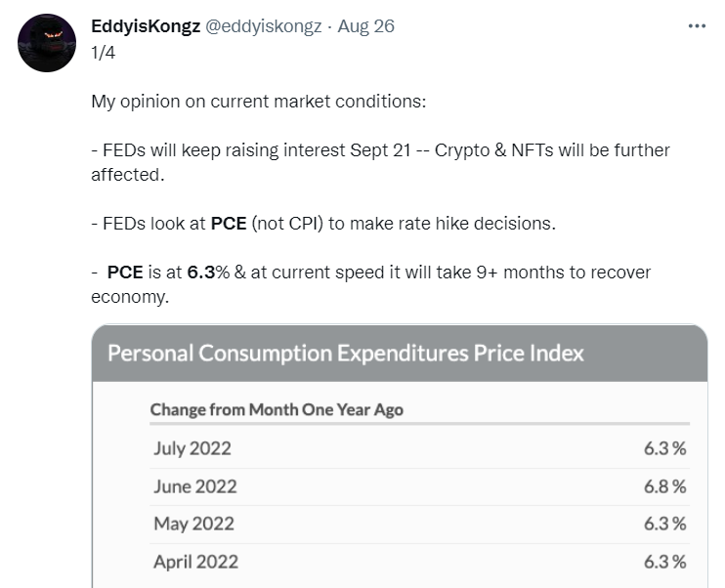Click the line about FEDs raising interest Sept 21
This screenshot has width=725, height=588.
380,150
